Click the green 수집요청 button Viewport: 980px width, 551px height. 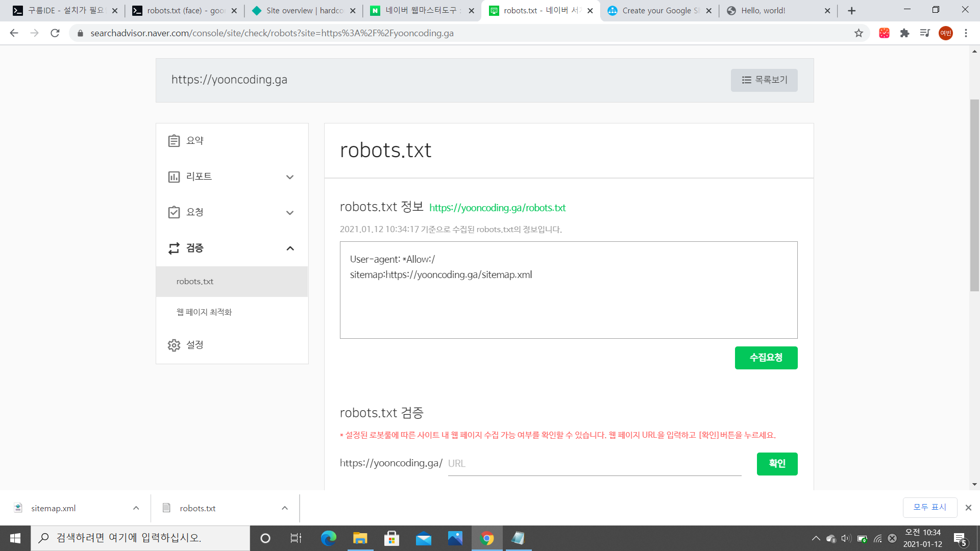point(766,358)
